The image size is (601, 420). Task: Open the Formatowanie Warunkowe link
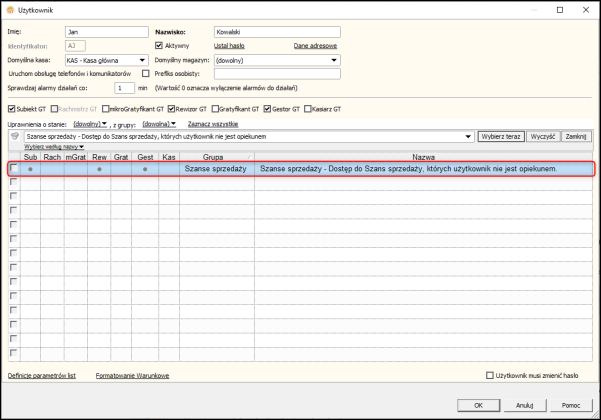tap(133, 376)
